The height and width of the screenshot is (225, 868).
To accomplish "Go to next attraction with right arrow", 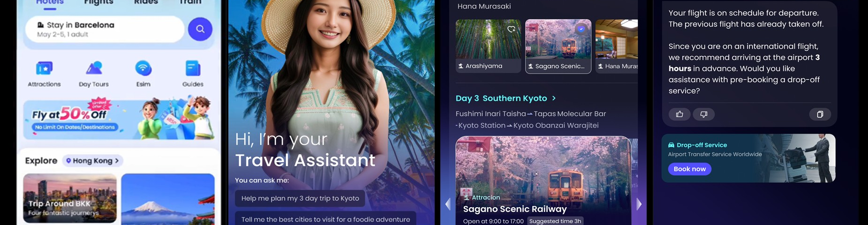I will [639, 204].
